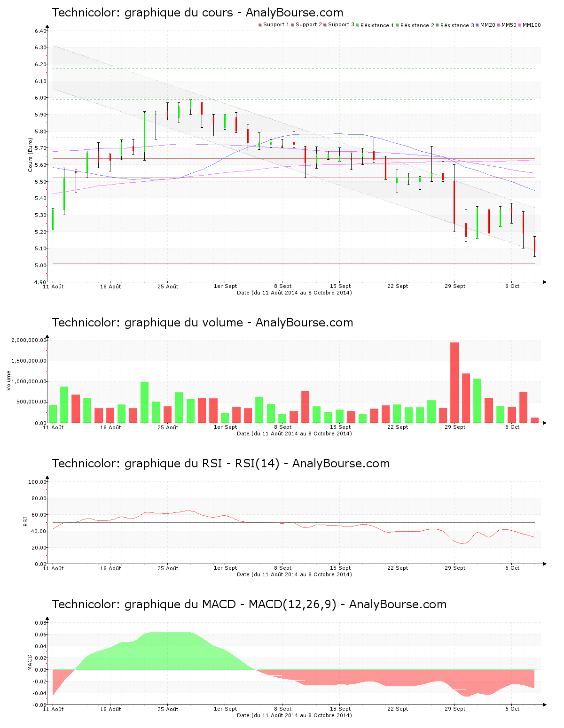Click the 'graphique du RSI - RSI(14)' title

point(220,464)
